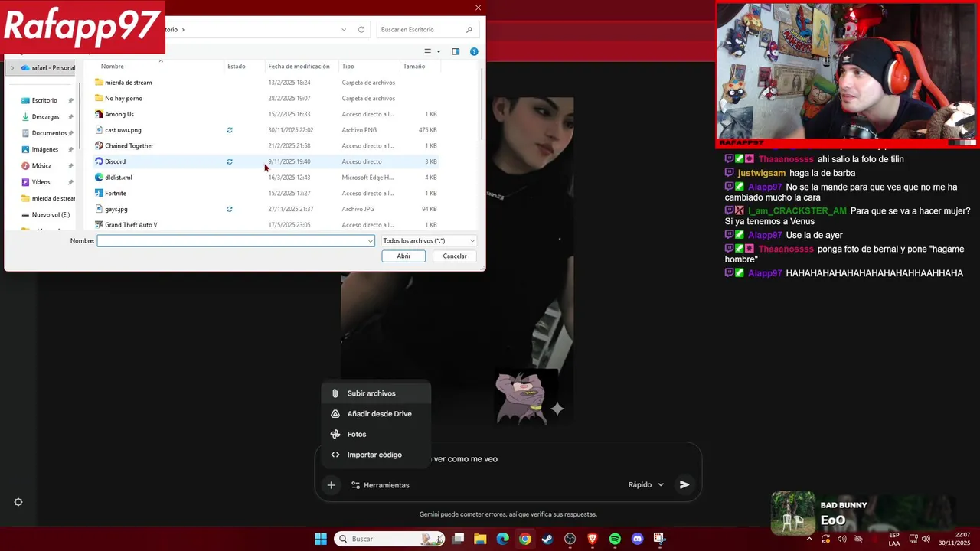Open Música in navigation pane
Image resolution: width=980 pixels, height=551 pixels.
[41, 166]
